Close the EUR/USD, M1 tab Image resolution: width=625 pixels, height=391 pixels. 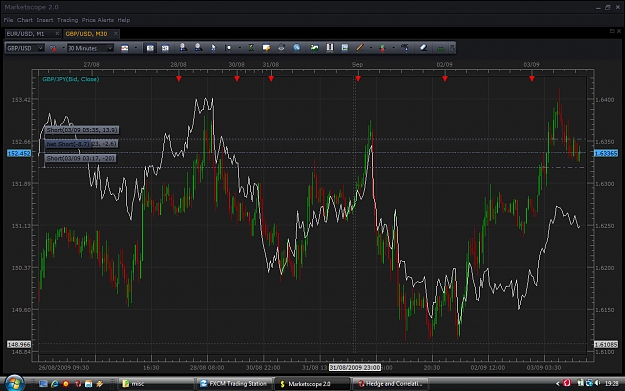point(57,33)
